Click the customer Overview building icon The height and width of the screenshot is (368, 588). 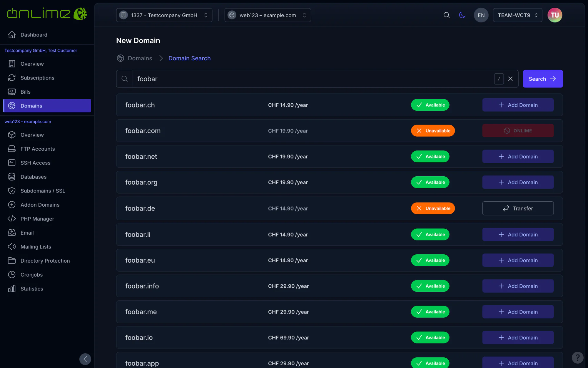point(12,64)
